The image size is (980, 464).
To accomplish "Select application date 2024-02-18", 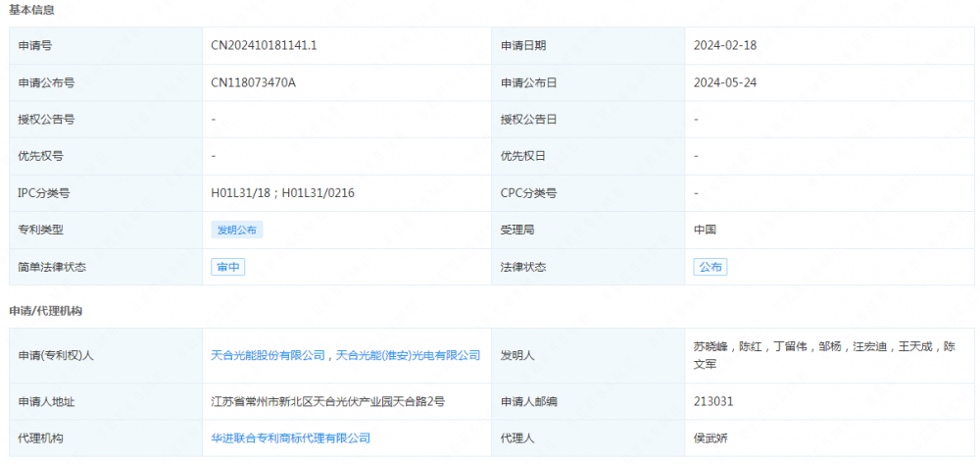I will click(x=725, y=46).
